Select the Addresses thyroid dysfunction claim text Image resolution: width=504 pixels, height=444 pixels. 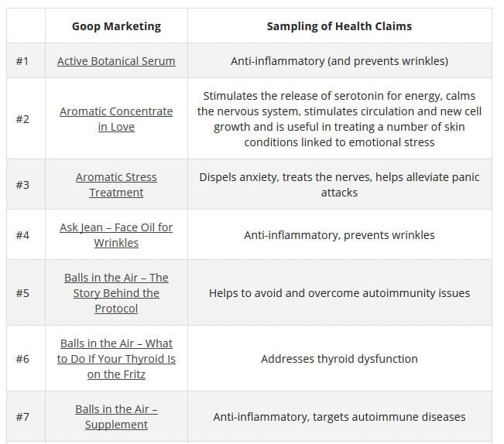coord(339,359)
